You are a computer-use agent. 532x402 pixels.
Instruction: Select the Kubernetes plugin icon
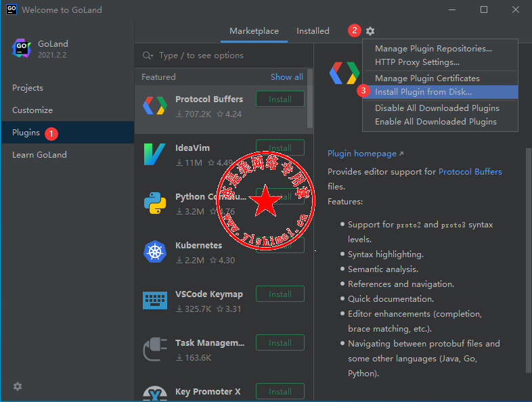click(155, 252)
